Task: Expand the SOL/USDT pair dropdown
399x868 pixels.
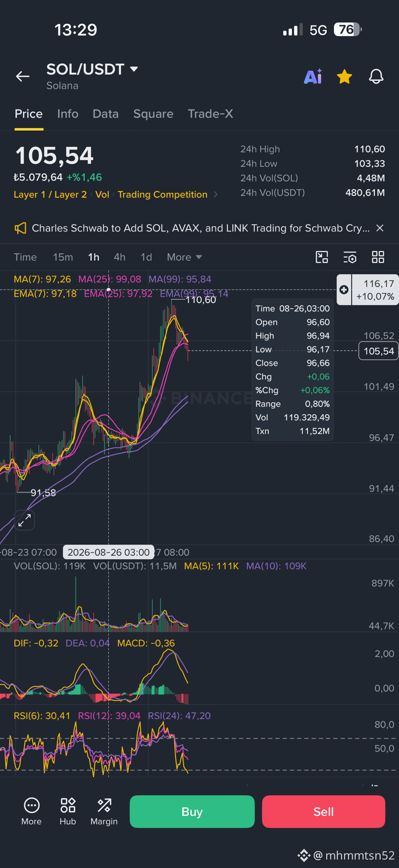Action: (x=134, y=69)
